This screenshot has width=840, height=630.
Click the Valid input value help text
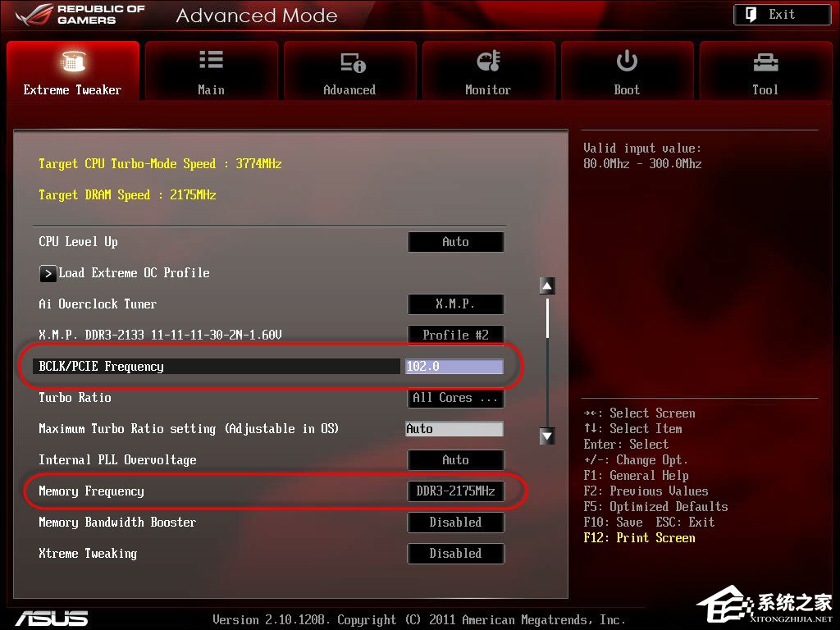[x=643, y=156]
